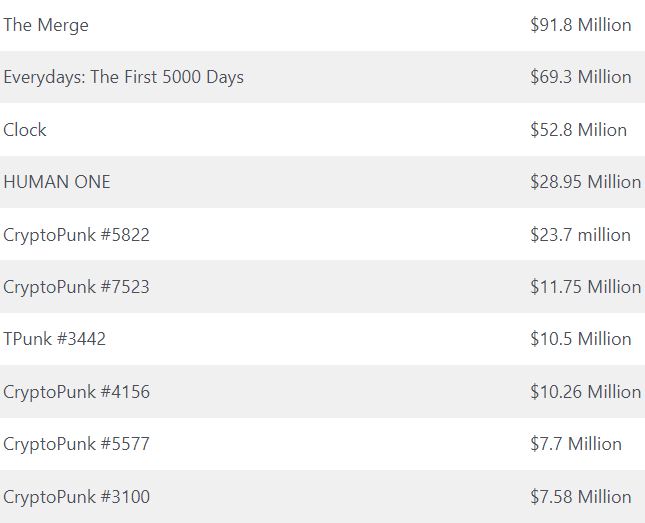Click the HUMAN ONE entry

[x=57, y=182]
